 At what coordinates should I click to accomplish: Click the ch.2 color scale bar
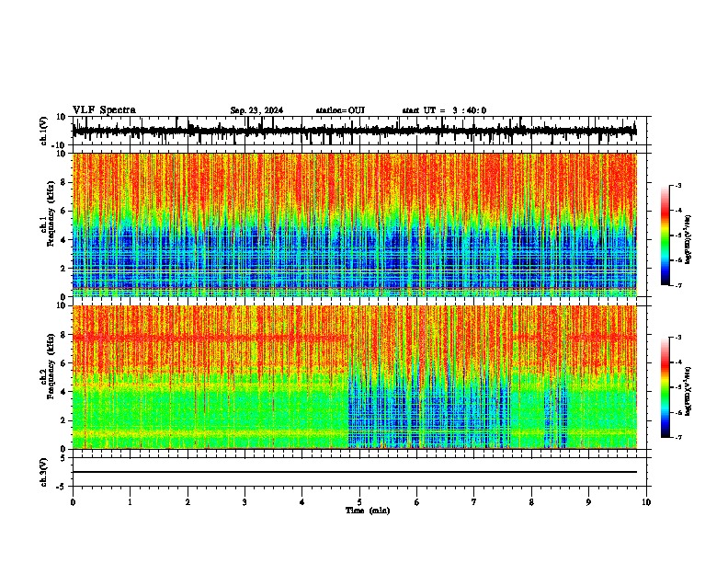665,387
